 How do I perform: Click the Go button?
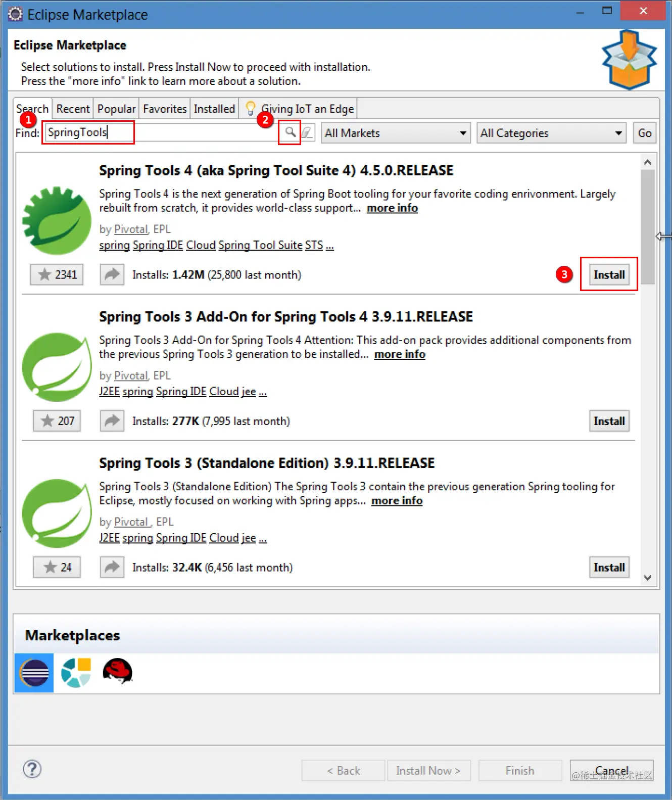644,133
